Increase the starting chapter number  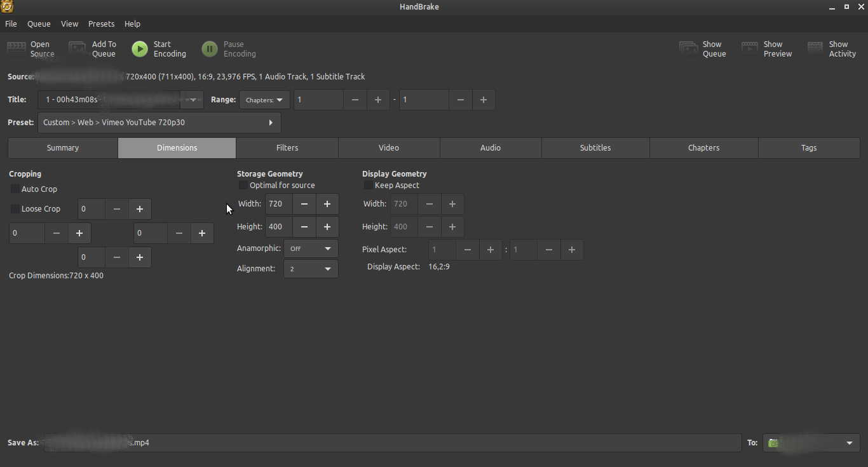tap(378, 100)
